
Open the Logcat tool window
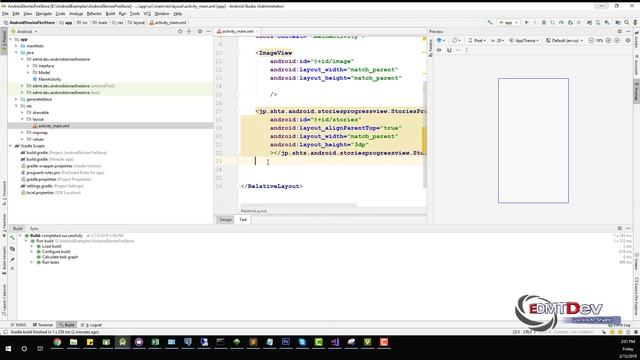91,325
